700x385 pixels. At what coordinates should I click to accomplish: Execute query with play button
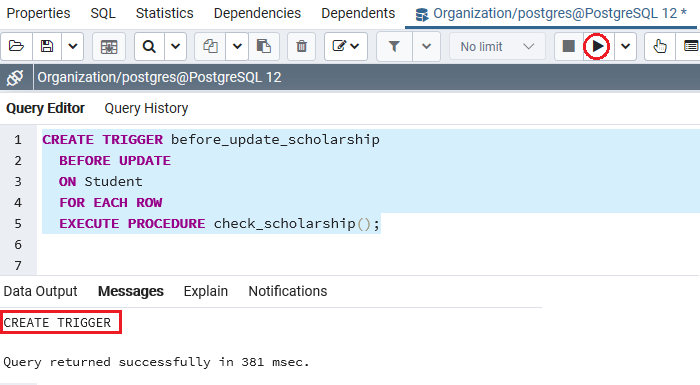pyautogui.click(x=597, y=46)
